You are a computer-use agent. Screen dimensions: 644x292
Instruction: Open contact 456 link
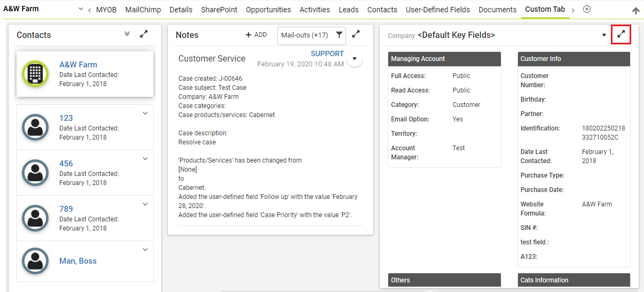(x=66, y=164)
